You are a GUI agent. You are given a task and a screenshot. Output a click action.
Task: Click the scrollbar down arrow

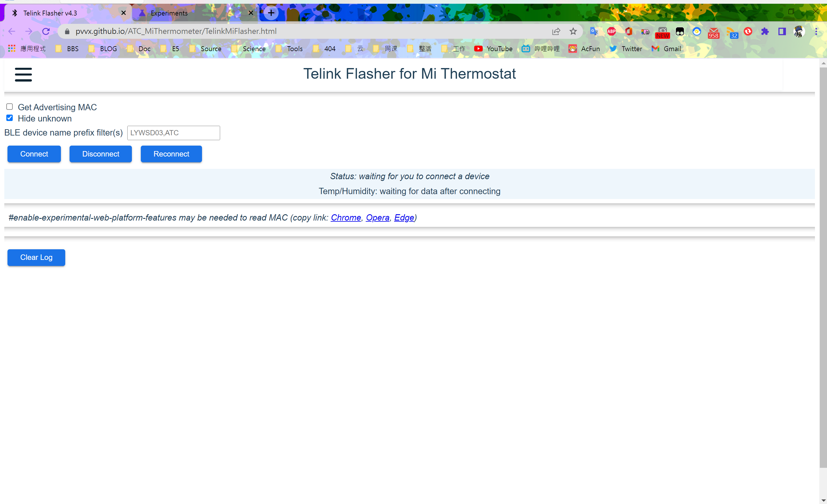pyautogui.click(x=823, y=500)
